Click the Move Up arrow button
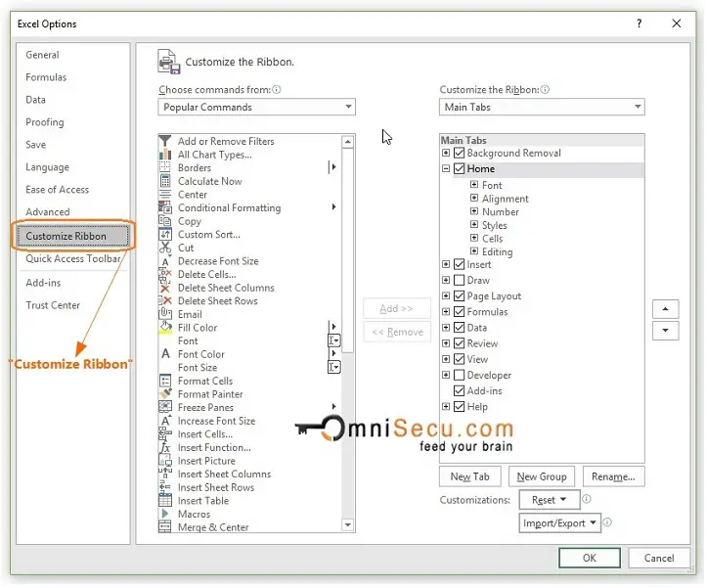The height and width of the screenshot is (588, 706). pyautogui.click(x=665, y=309)
